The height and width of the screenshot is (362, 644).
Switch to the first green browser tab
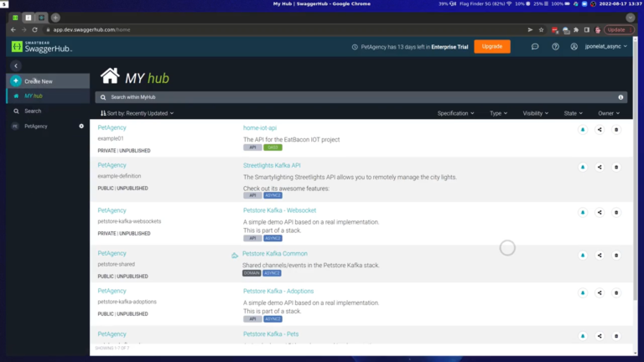[15, 18]
